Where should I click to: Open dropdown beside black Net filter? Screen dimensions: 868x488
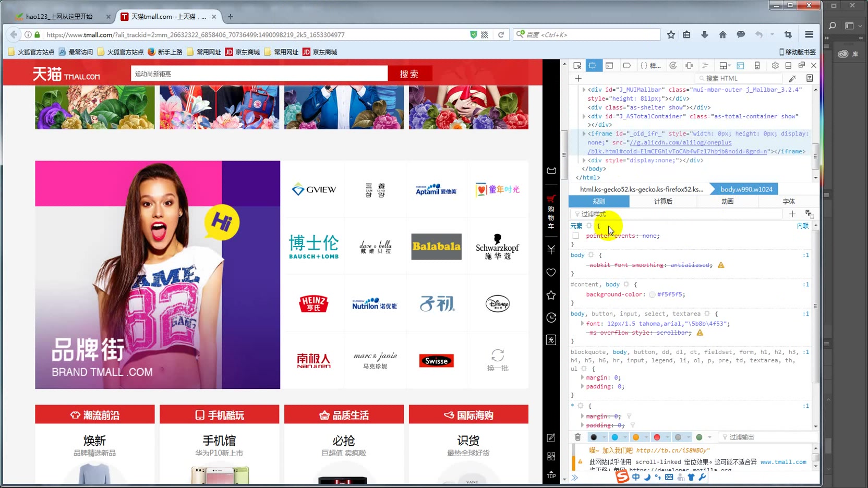tap(604, 437)
